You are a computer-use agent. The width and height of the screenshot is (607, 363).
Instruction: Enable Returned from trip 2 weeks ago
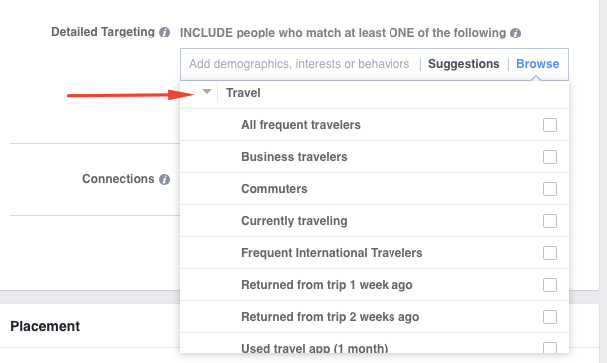pyautogui.click(x=550, y=317)
